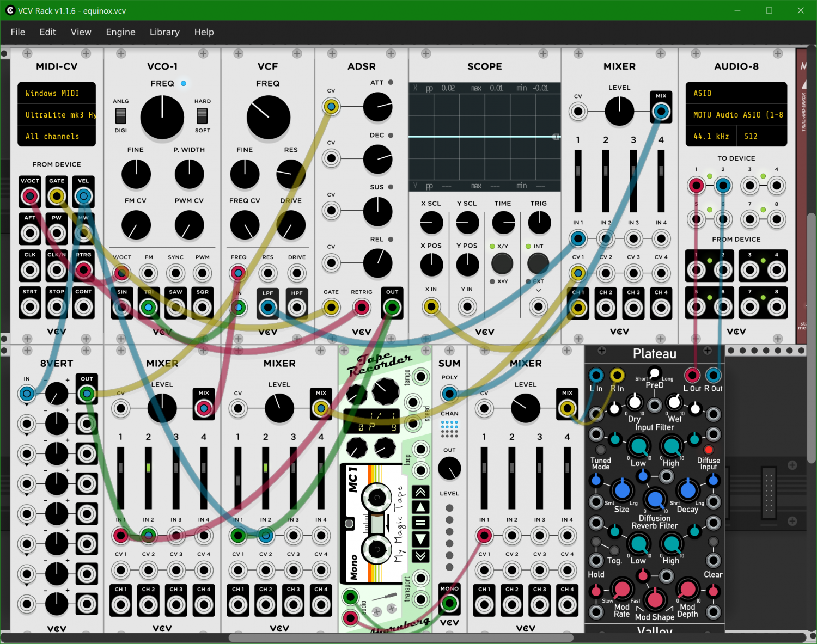Select the SAW output jack on VCO-1
Screen dimensions: 817x644
[x=175, y=308]
